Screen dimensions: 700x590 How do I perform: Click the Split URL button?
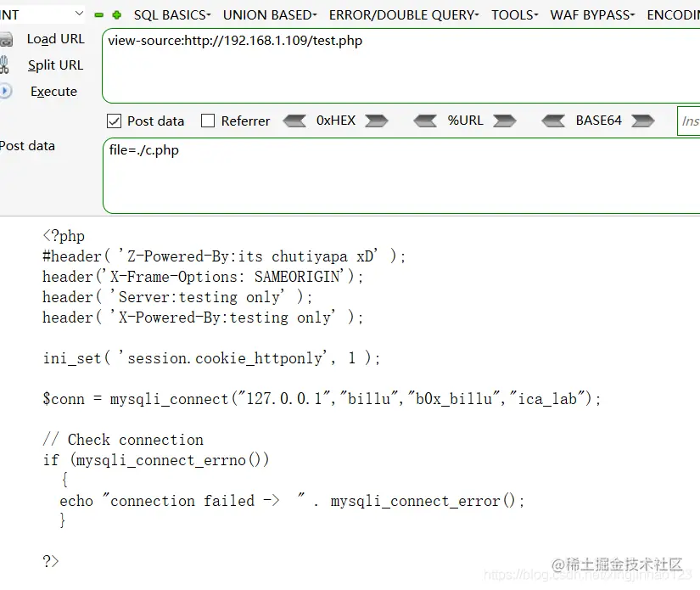click(55, 65)
